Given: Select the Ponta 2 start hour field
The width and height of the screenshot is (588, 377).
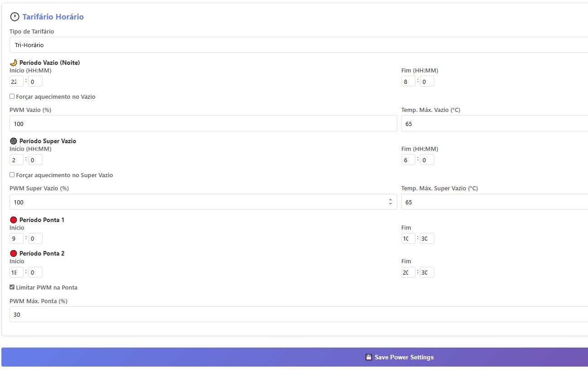Looking at the screenshot, I should click(x=16, y=272).
